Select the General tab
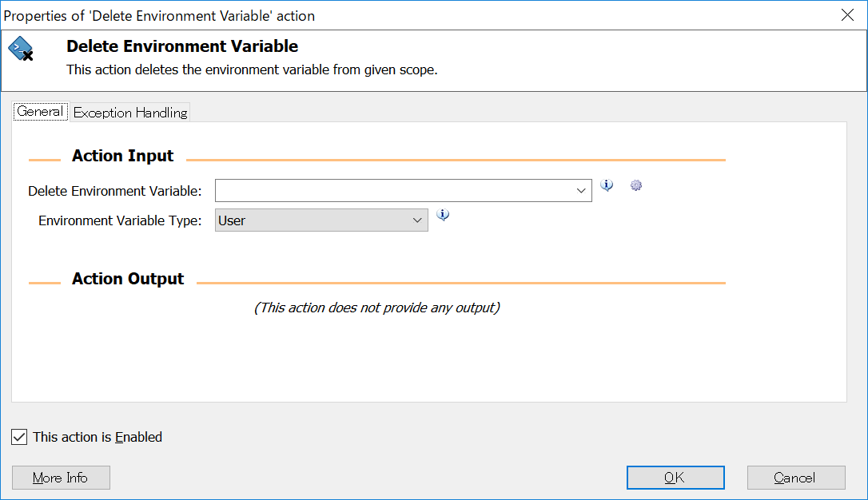The height and width of the screenshot is (500, 868). pyautogui.click(x=40, y=111)
